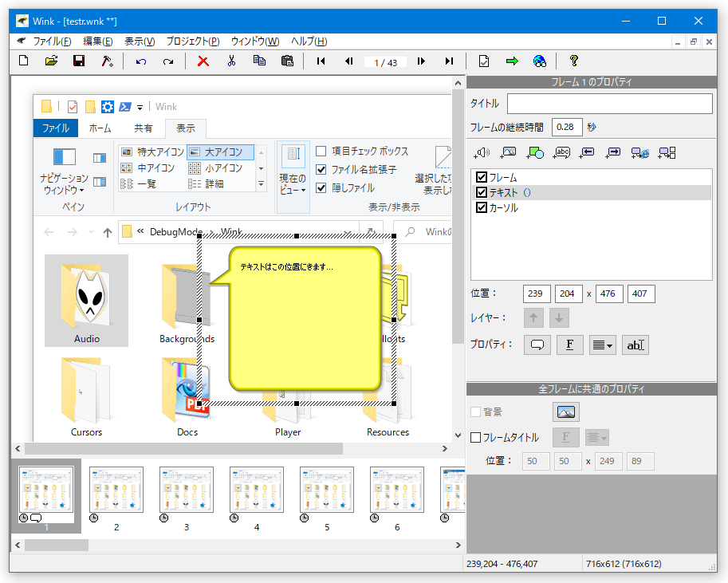Viewport: 728px width, 583px height.
Task: Add a next button to the frame
Action: (613, 152)
